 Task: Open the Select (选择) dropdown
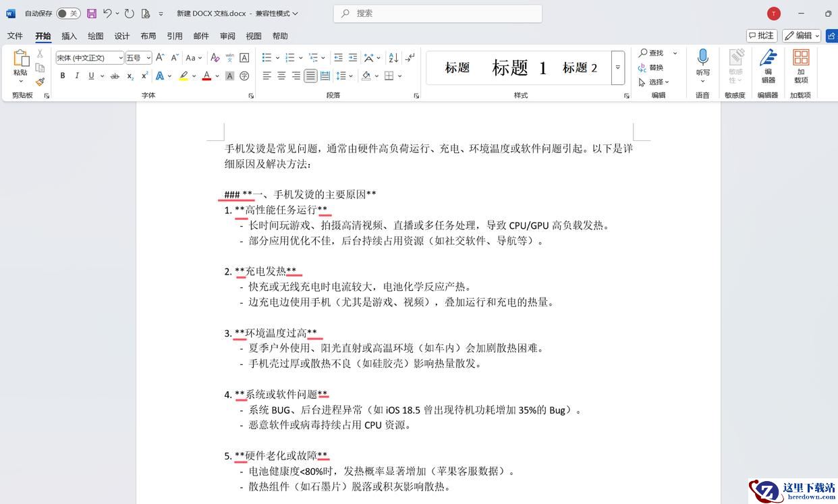654,82
